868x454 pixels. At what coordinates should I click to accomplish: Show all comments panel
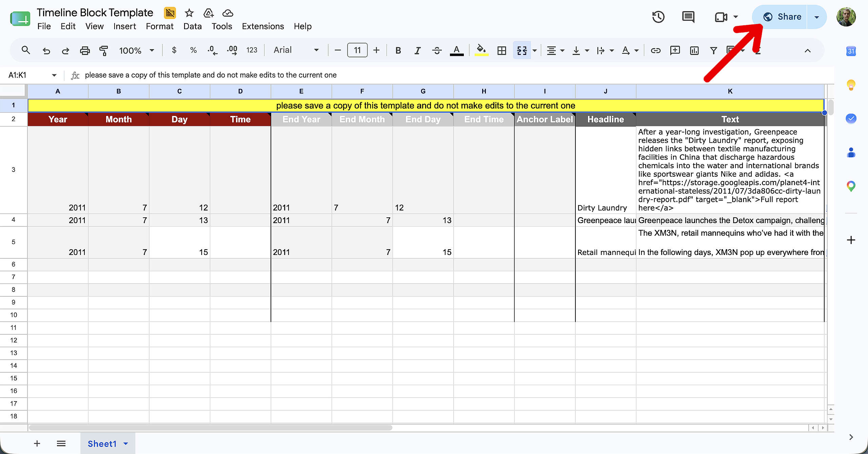(688, 17)
